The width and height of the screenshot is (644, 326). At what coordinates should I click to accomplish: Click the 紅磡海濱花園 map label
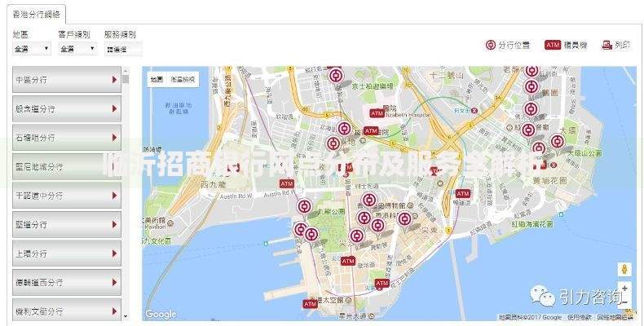(532, 224)
